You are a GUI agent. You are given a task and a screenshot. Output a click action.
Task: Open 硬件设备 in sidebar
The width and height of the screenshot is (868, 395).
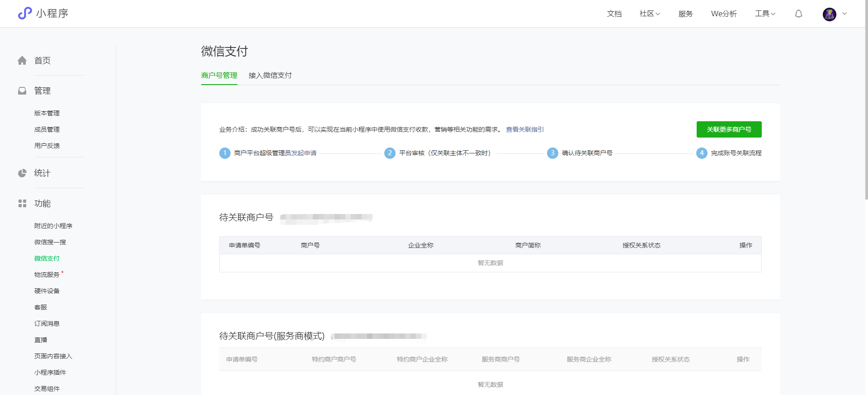[47, 291]
